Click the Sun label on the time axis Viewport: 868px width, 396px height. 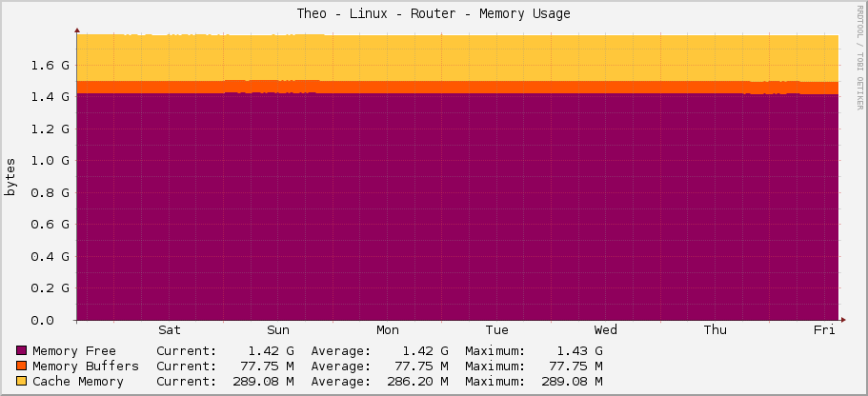tap(278, 330)
